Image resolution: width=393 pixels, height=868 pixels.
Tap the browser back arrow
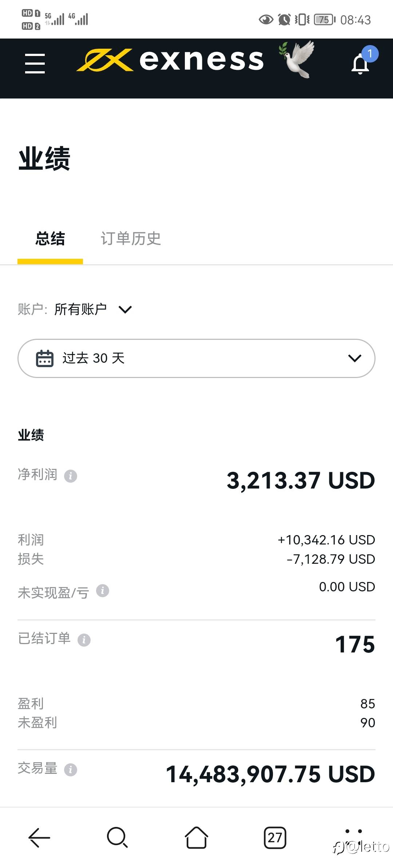(39, 837)
